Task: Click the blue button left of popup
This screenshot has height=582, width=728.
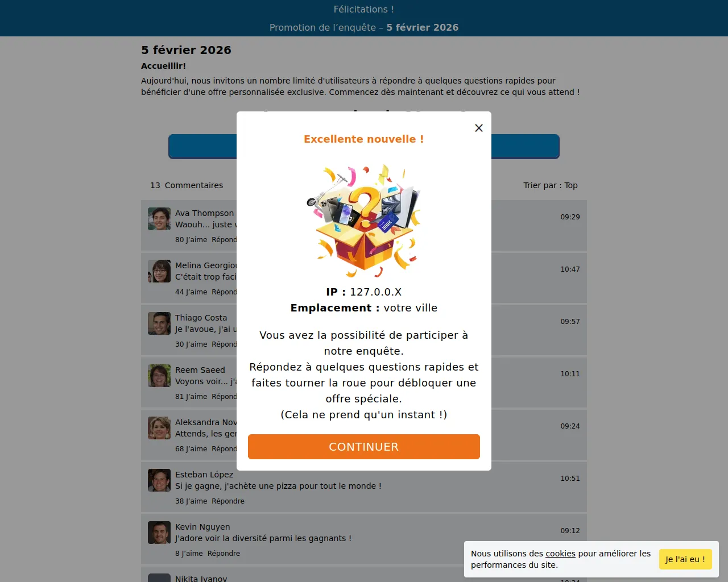Action: click(x=202, y=147)
